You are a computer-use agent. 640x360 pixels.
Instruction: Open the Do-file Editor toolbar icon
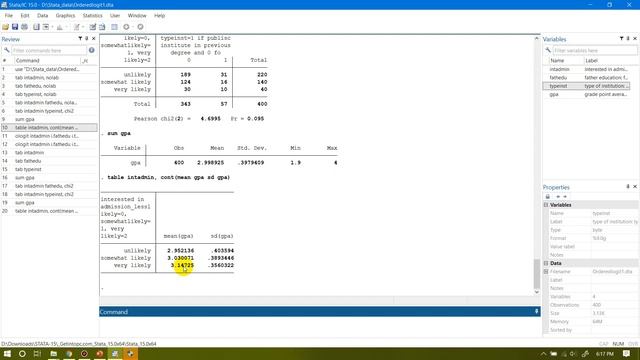[x=76, y=27]
